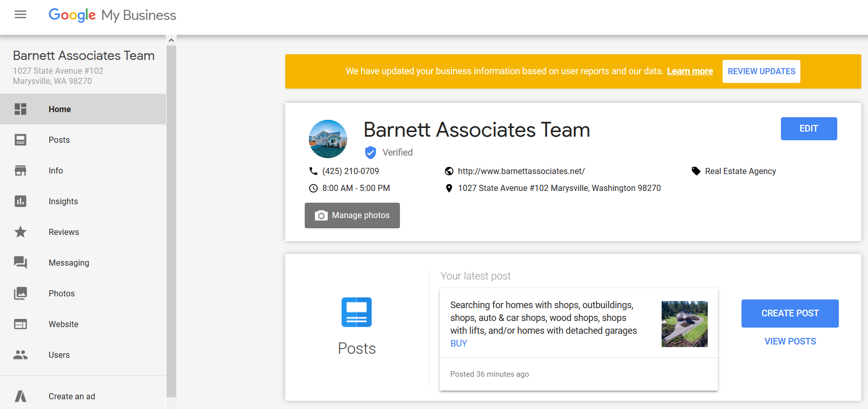
Task: Click the Posted 36 minutes ago text
Action: [490, 374]
